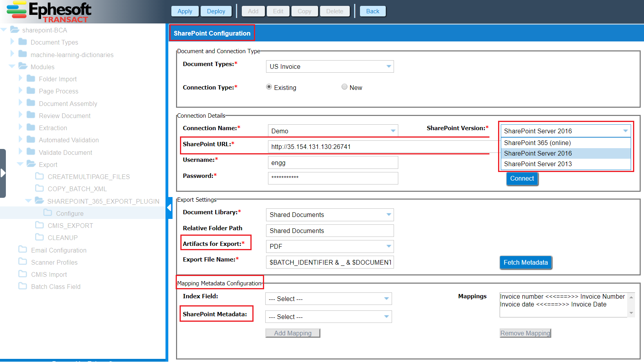The height and width of the screenshot is (362, 644).
Task: Click the Document Assembly folder icon
Action: click(31, 103)
